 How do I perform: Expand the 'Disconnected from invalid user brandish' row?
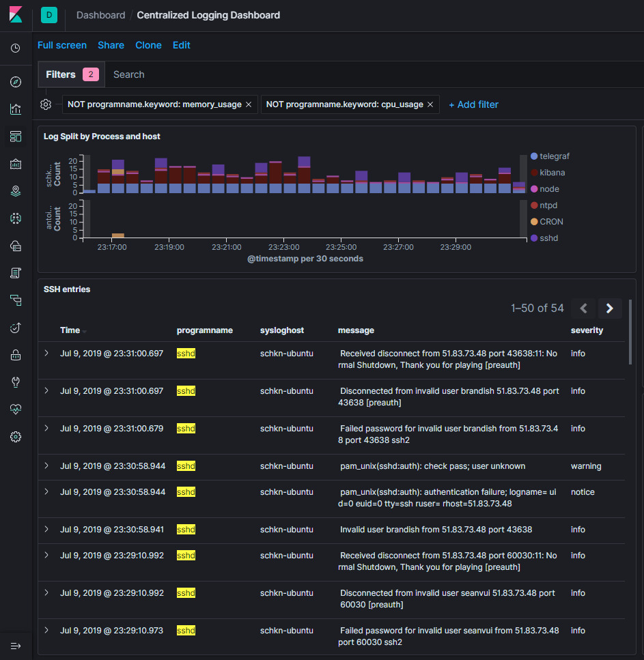[46, 390]
